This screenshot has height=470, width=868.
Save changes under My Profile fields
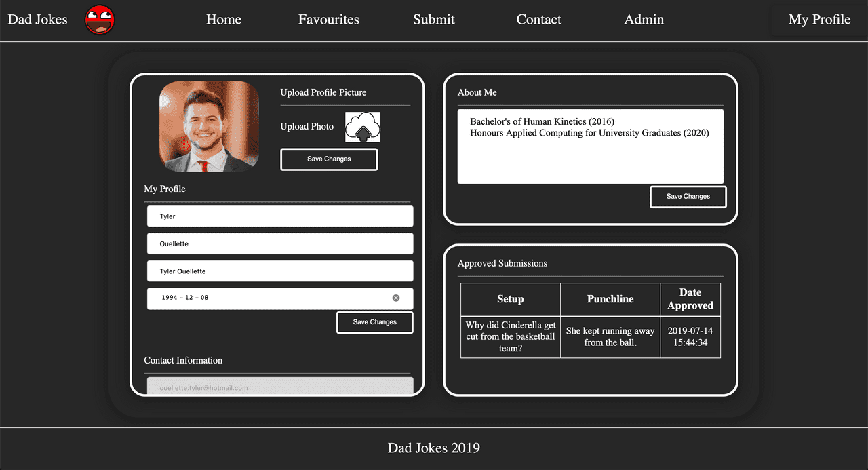click(x=374, y=322)
